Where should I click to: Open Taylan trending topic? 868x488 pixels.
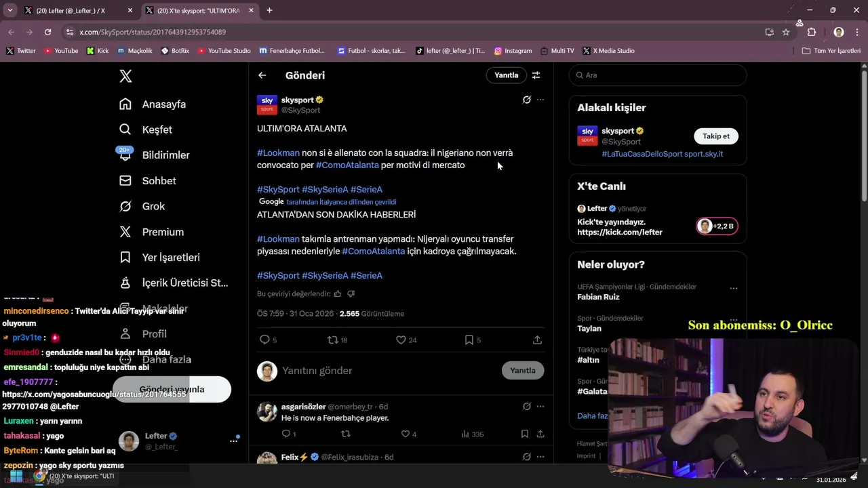tap(589, 329)
